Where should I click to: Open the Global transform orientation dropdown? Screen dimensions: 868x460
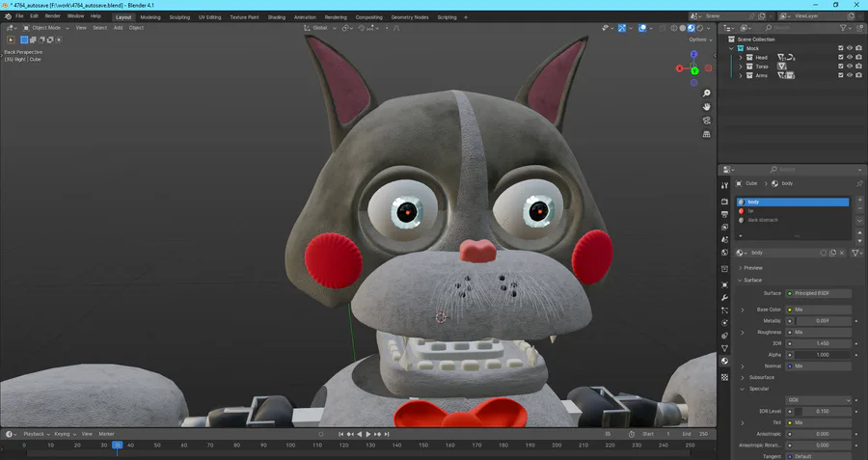(320, 28)
